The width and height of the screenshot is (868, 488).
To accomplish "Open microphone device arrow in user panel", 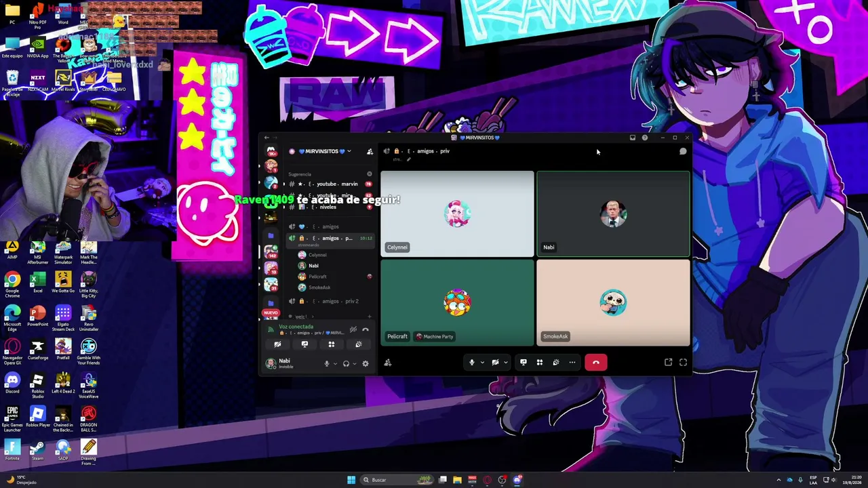I will (x=334, y=364).
